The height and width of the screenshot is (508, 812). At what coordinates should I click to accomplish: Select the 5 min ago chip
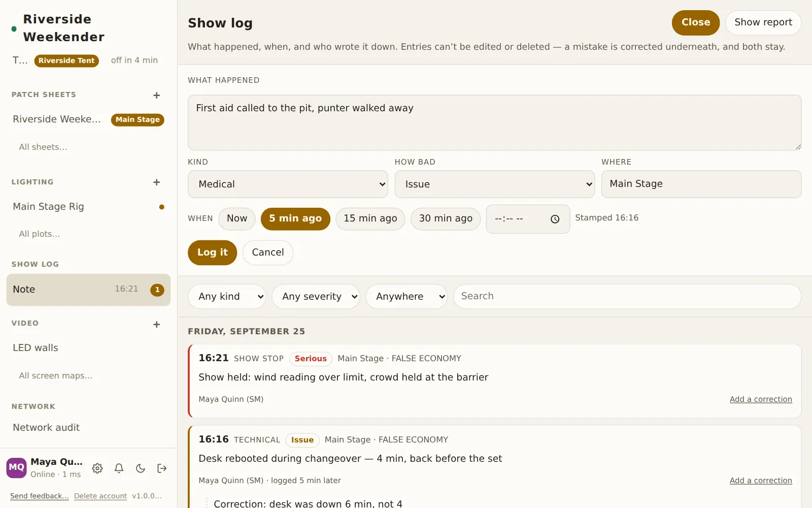coord(295,219)
